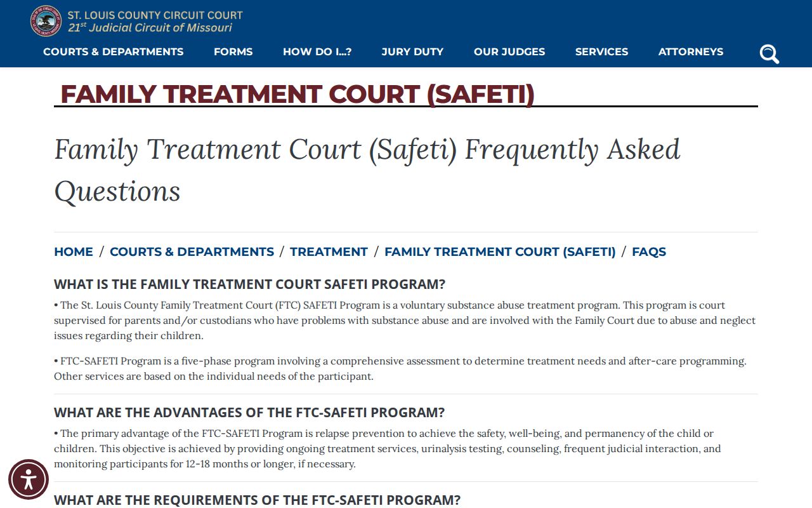Open the Forms menu
The height and width of the screenshot is (508, 812).
coord(233,52)
